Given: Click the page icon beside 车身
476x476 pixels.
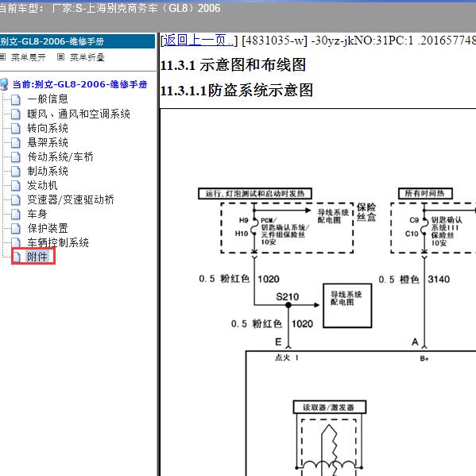Looking at the screenshot, I should (x=15, y=215).
